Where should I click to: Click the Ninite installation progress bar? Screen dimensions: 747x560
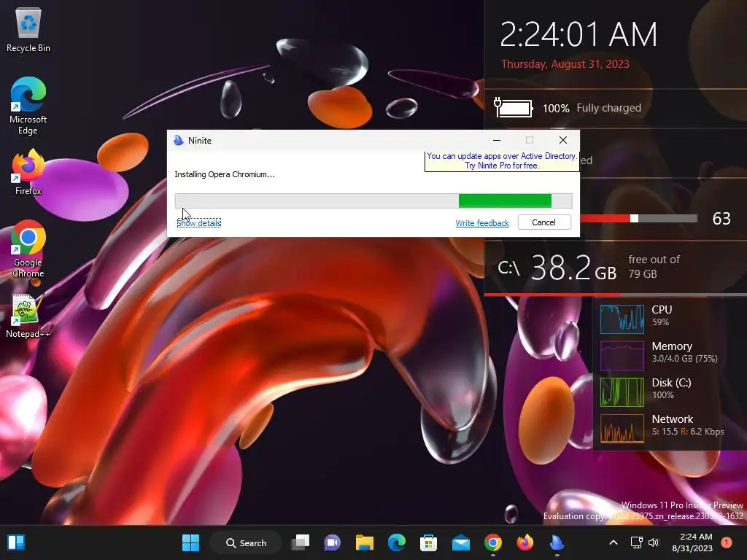pos(373,201)
